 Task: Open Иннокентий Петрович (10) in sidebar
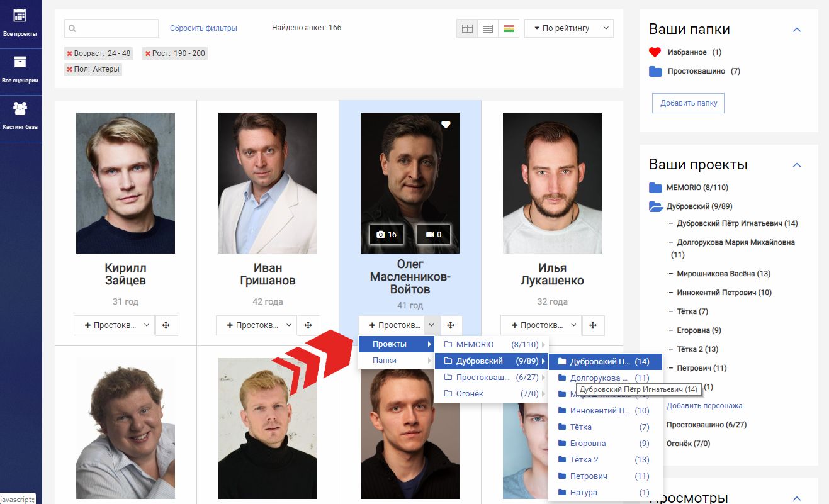[x=725, y=293]
